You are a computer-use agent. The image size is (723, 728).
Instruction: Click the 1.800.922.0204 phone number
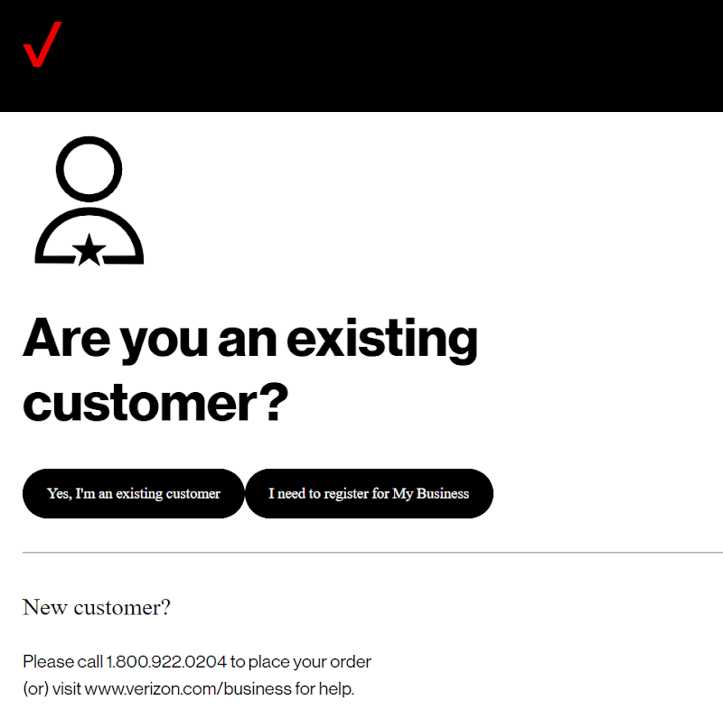166,661
